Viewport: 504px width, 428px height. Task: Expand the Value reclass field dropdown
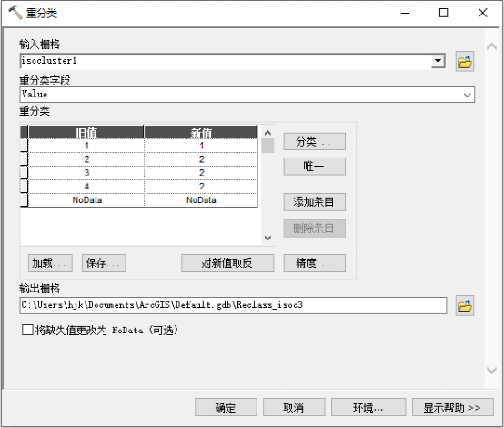coord(467,95)
